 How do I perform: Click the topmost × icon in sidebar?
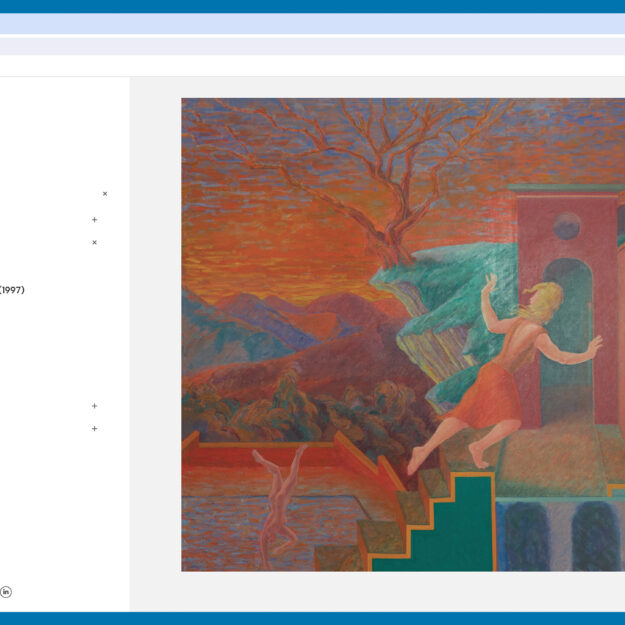105,194
